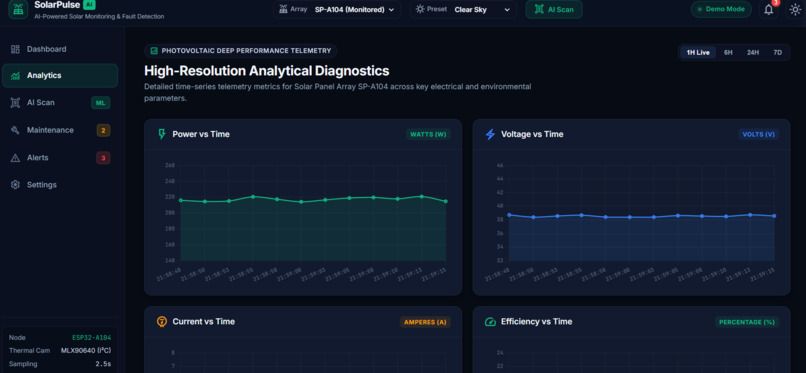Open the Preset Clear Sky dropdown
This screenshot has height=373, width=806.
click(x=463, y=9)
